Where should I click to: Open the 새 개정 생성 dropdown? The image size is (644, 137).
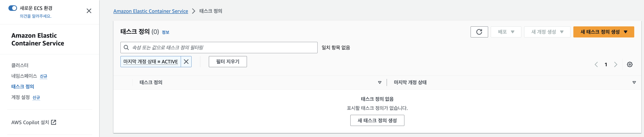547,32
